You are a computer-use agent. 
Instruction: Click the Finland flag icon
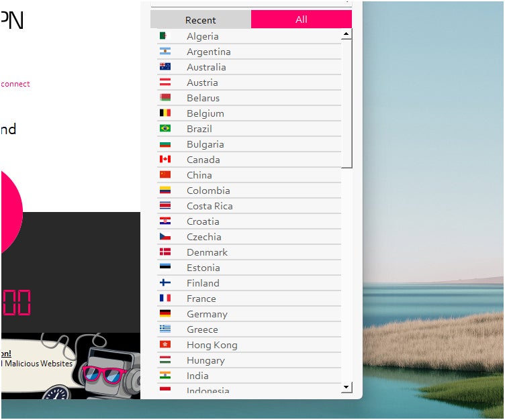pos(165,282)
